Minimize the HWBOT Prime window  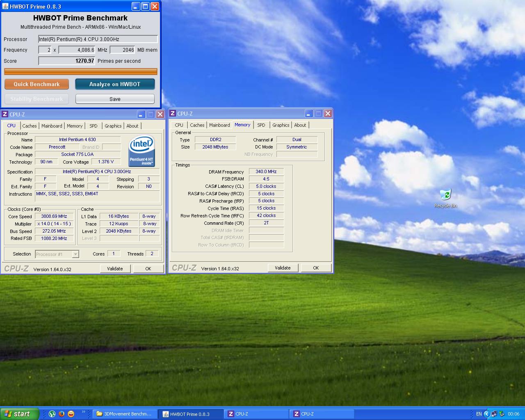pyautogui.click(x=136, y=6)
